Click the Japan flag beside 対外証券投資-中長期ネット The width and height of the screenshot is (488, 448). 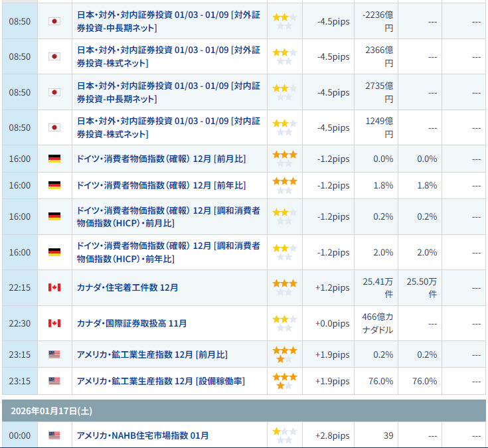pos(54,21)
